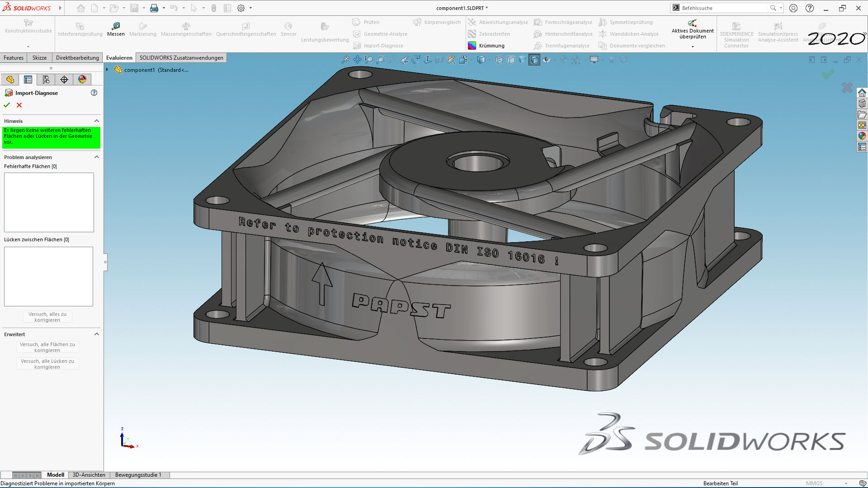Open the Options gear icon
Screen dimensions: 868x488
pyautogui.click(x=241, y=8)
